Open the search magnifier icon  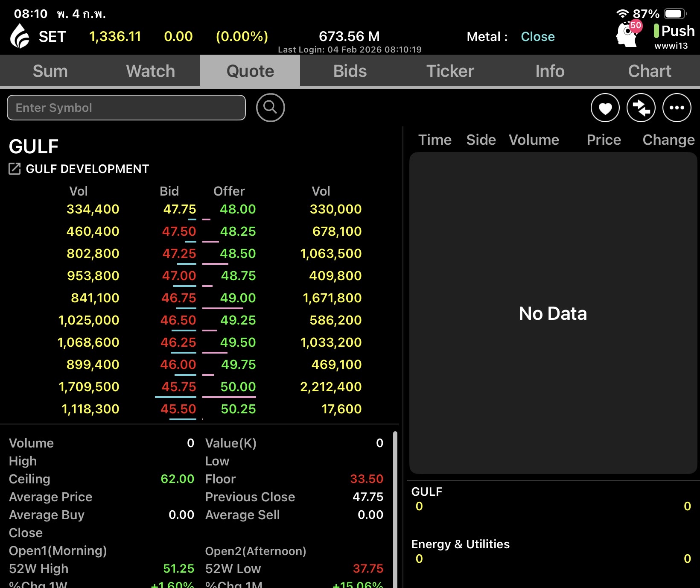[270, 108]
